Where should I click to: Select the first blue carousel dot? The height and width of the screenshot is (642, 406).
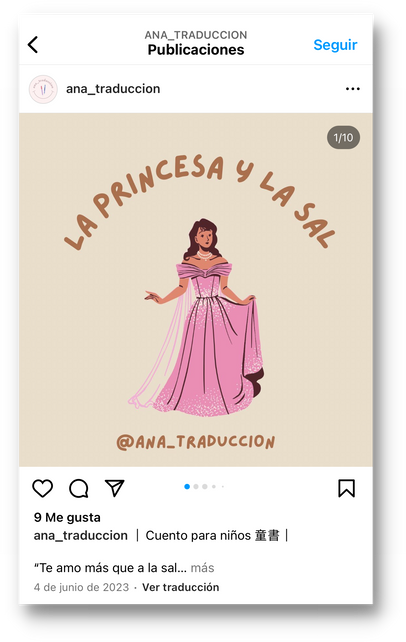tap(187, 486)
